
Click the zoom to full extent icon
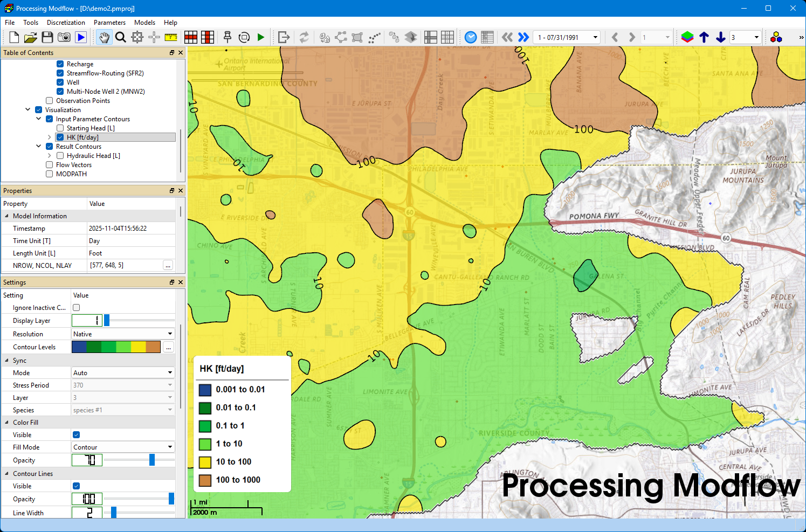click(137, 37)
